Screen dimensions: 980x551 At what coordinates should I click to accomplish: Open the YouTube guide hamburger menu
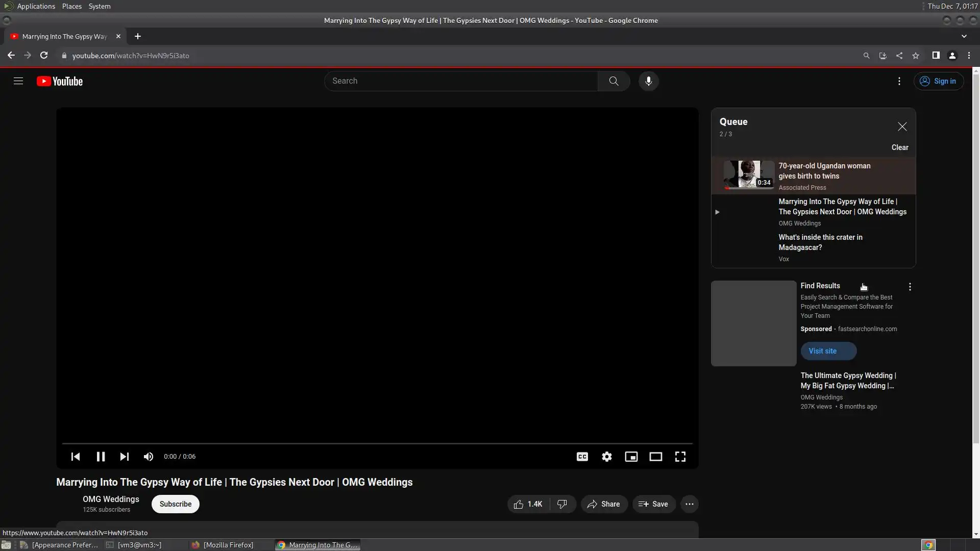point(18,81)
